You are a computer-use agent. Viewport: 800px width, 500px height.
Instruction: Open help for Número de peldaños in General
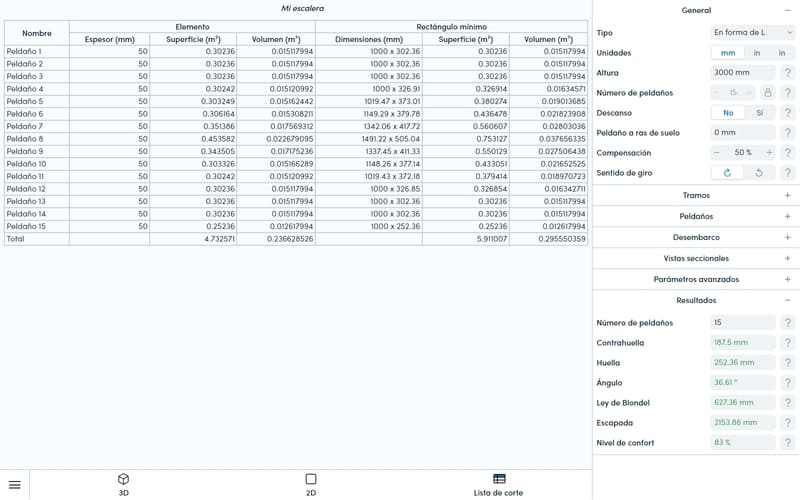(788, 92)
